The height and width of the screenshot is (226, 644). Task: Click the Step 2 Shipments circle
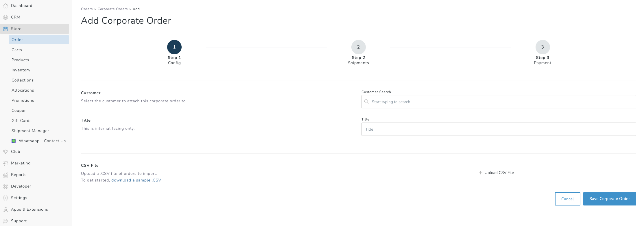(x=359, y=47)
